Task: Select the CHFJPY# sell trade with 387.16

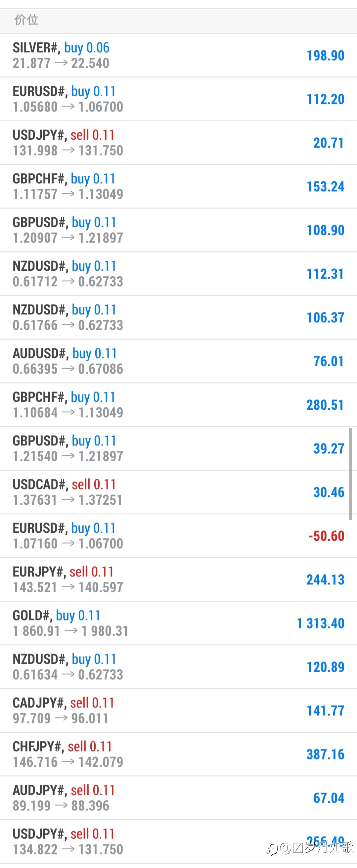Action: click(x=179, y=754)
